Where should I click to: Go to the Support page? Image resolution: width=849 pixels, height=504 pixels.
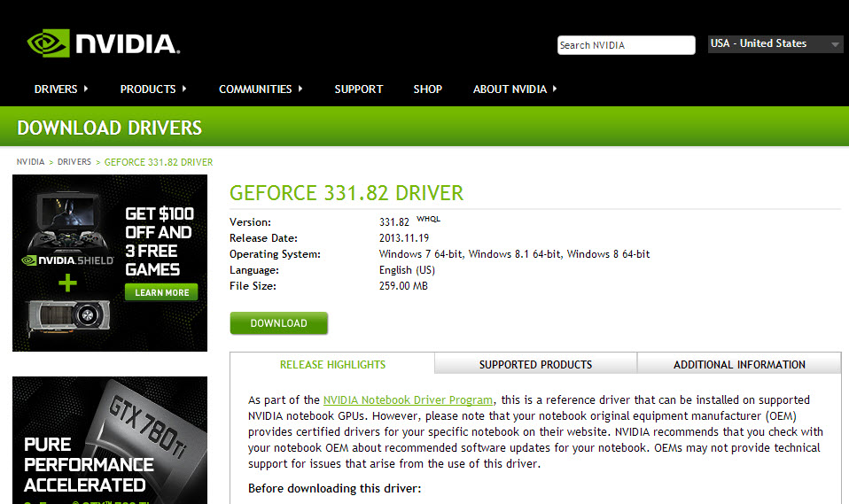(358, 89)
